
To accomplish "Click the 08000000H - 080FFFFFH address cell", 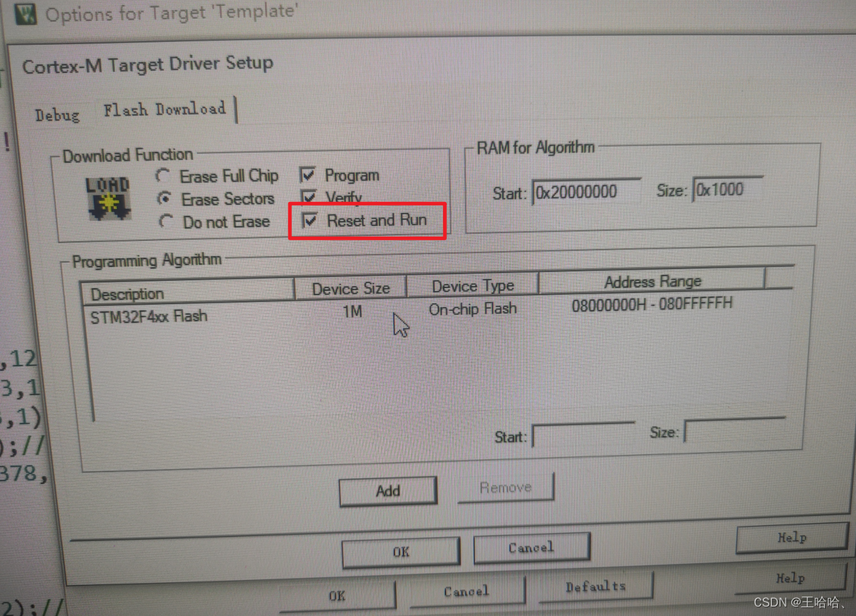I will (652, 304).
